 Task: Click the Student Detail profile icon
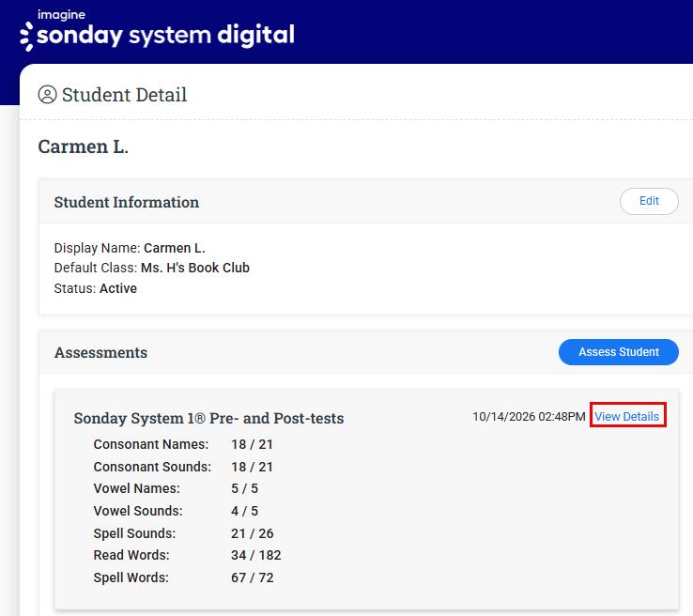(x=47, y=95)
